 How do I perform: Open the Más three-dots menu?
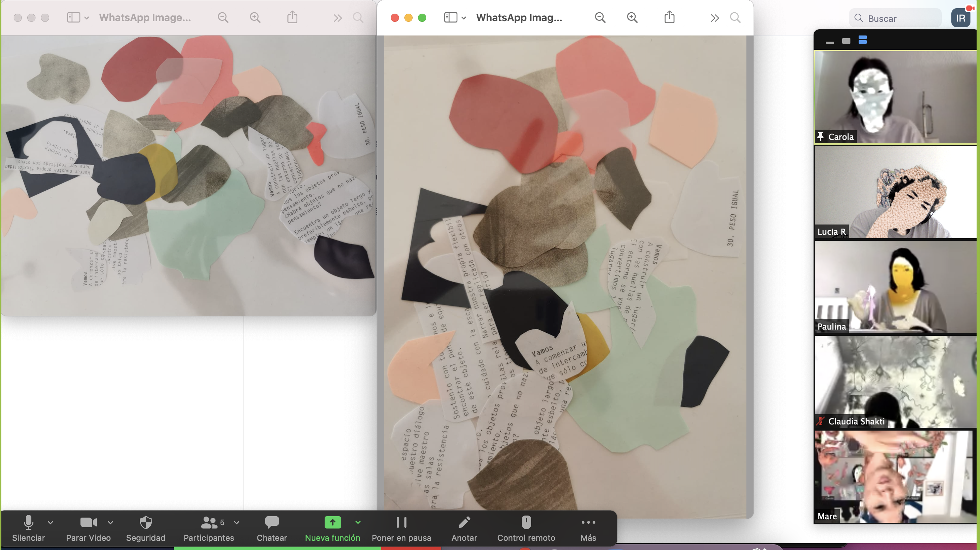click(588, 528)
